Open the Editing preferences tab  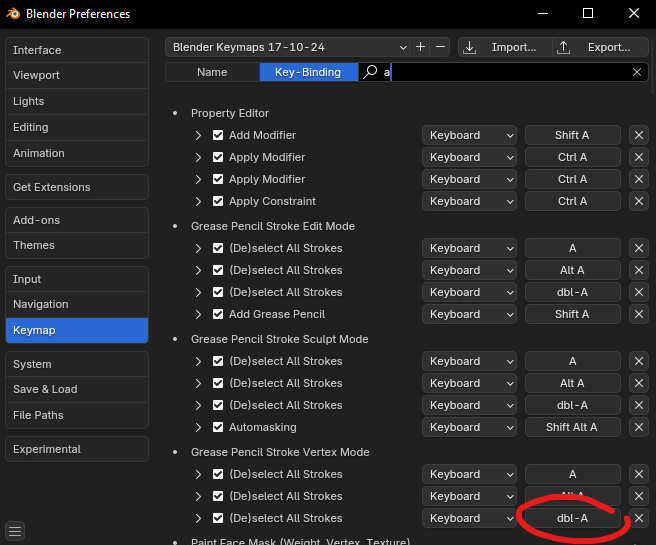(77, 127)
